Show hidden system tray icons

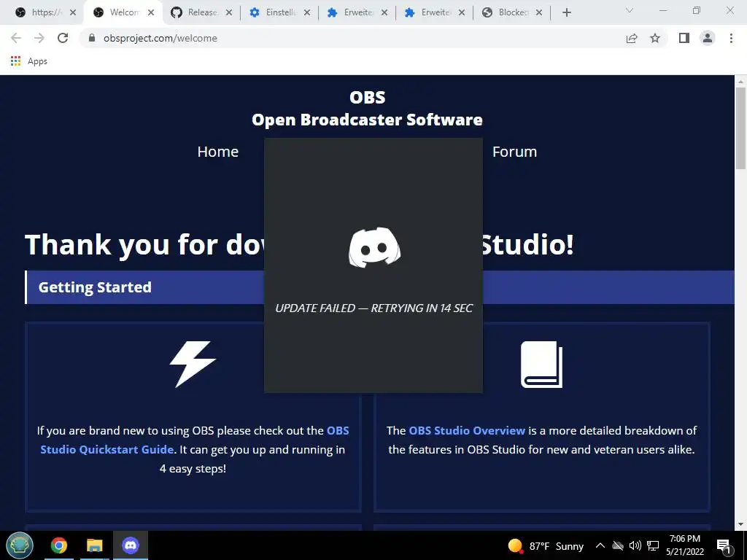(x=600, y=545)
